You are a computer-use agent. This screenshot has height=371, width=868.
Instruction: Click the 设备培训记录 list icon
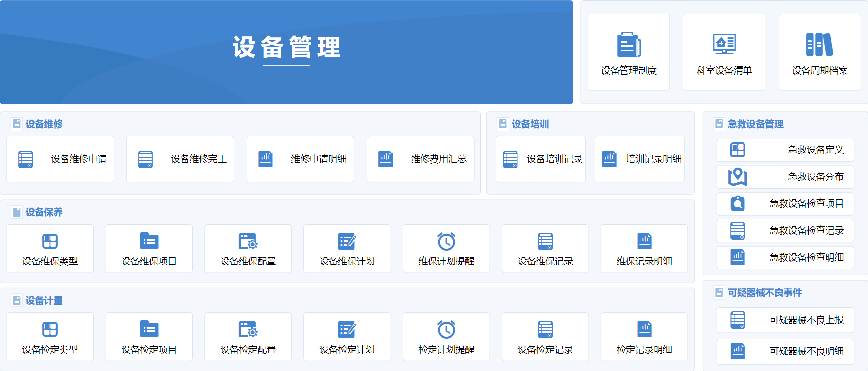[x=510, y=159]
